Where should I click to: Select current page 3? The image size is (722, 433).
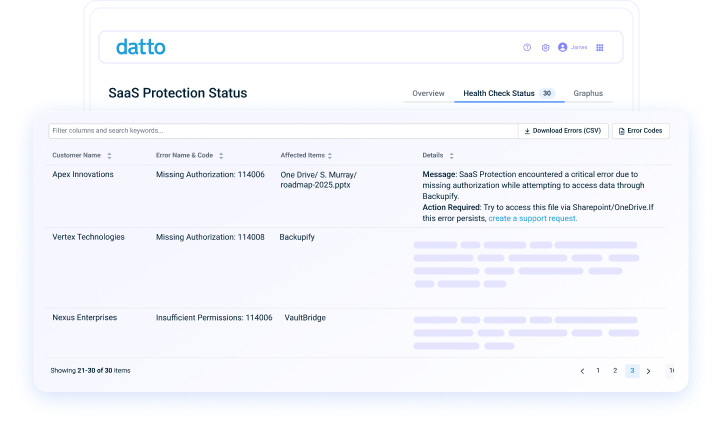tap(632, 370)
